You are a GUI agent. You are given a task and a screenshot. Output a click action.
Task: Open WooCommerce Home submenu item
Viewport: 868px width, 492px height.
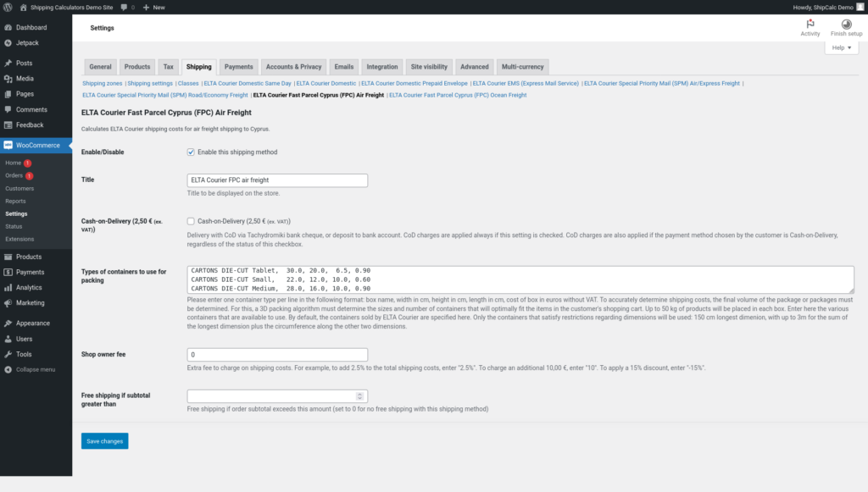point(14,163)
